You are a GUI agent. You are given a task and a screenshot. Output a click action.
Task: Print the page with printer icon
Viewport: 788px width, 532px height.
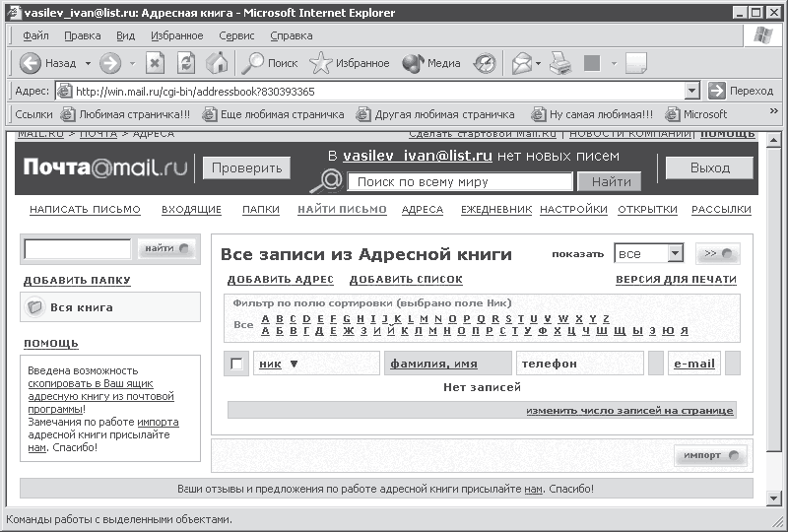pyautogui.click(x=560, y=63)
